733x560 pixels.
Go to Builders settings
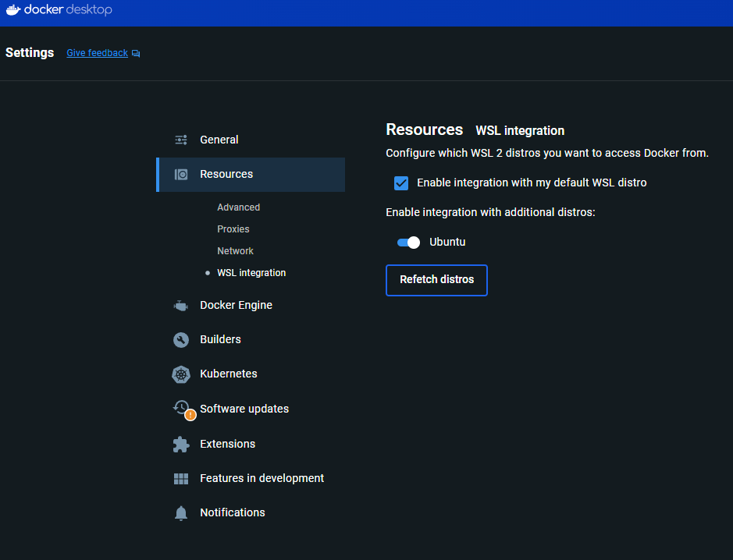tap(251, 339)
